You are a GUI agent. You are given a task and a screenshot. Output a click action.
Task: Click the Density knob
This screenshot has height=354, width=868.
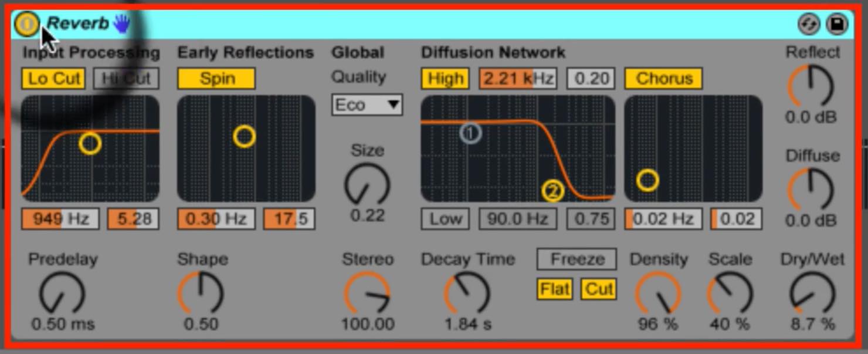(x=658, y=293)
